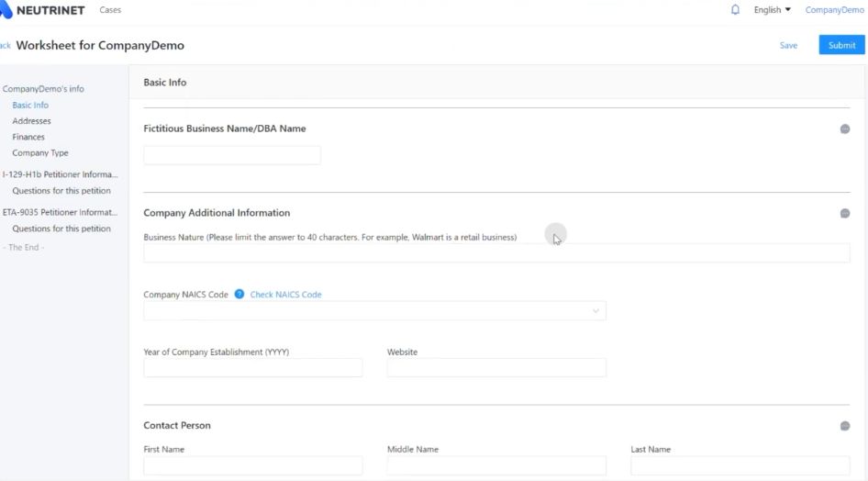The image size is (868, 481).
Task: Click the Neutrinet logo
Action: [x=42, y=10]
